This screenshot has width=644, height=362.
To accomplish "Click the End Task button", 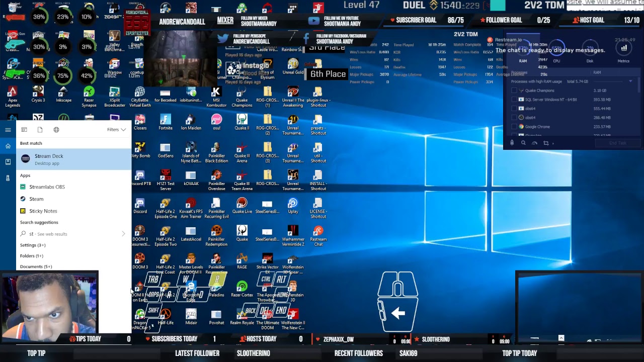I will (618, 143).
